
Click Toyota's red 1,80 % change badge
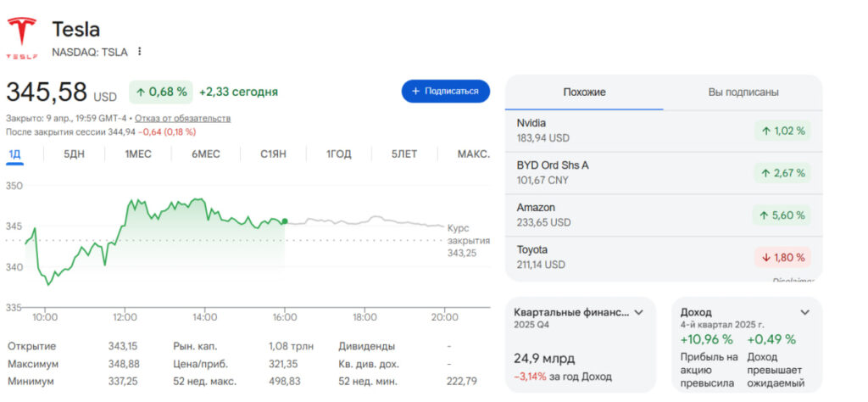tap(782, 257)
